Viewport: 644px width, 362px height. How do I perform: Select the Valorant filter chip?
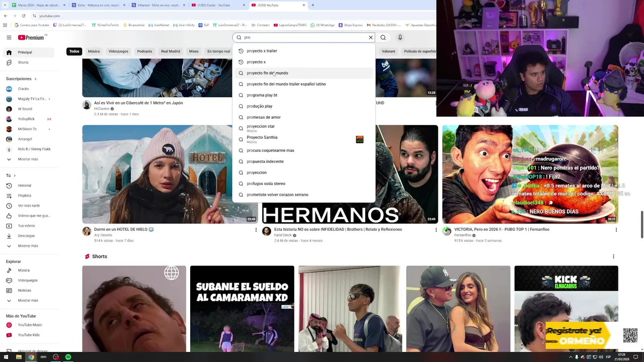click(x=388, y=51)
